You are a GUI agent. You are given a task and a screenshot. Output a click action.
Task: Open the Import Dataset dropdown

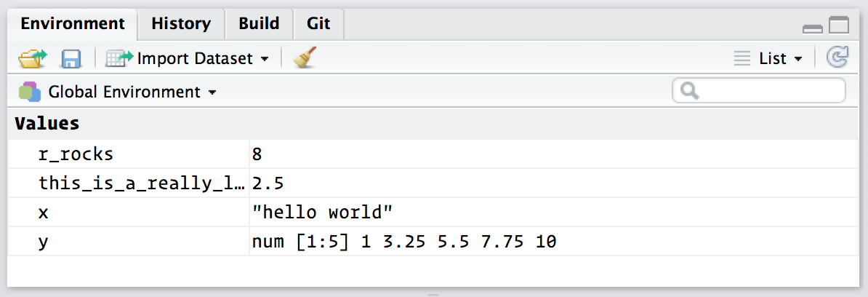(x=188, y=58)
